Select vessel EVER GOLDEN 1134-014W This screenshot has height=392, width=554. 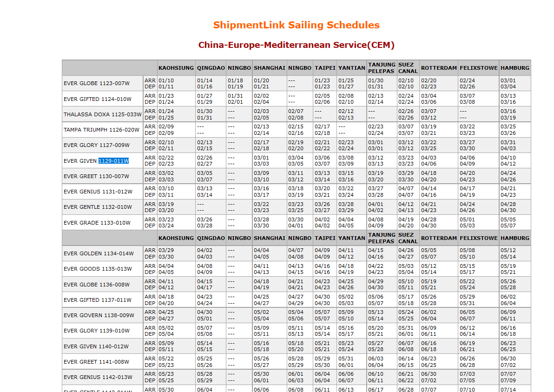(99, 253)
